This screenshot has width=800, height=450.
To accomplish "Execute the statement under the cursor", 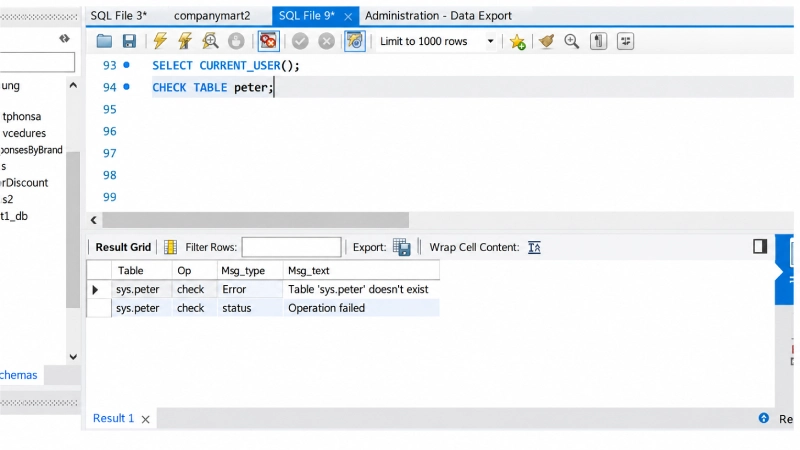I will click(185, 41).
